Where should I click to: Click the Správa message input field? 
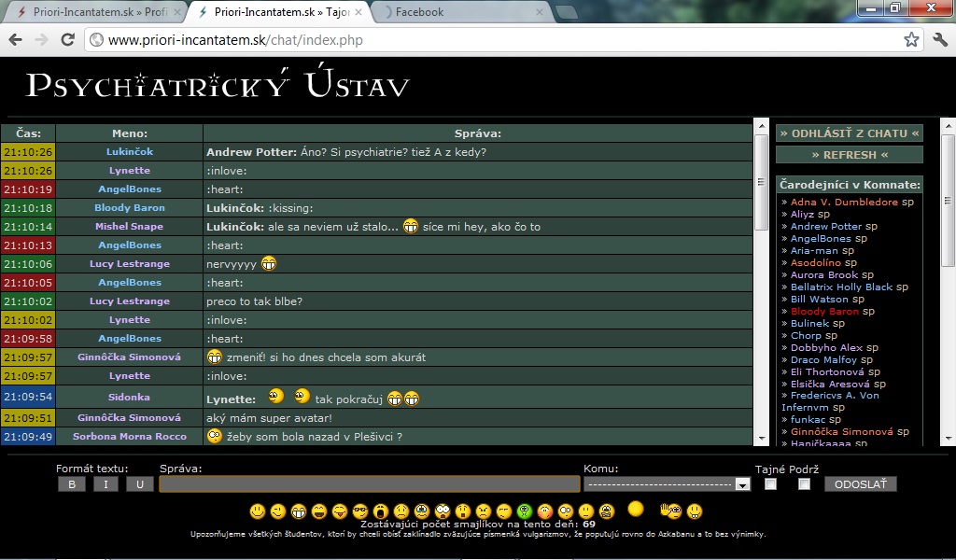click(369, 484)
